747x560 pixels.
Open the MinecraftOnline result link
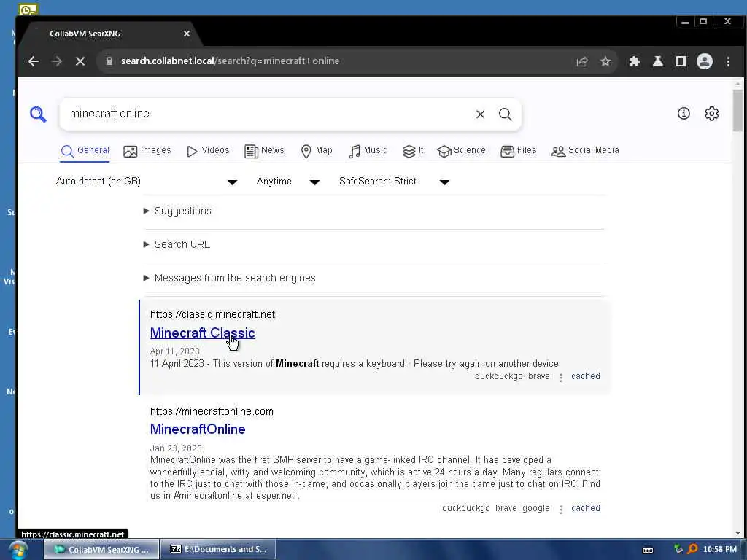coord(198,429)
